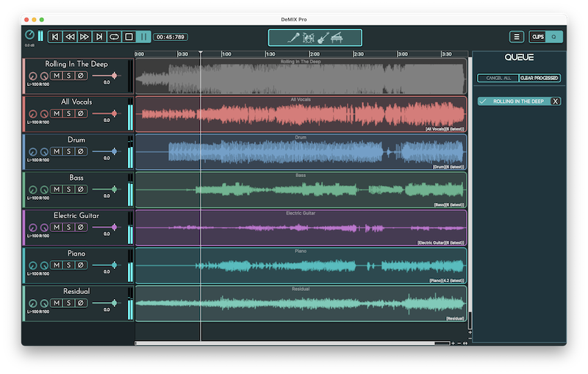Click the right-channel pan knob on Electric Guitar
This screenshot has width=588, height=374.
[44, 228]
